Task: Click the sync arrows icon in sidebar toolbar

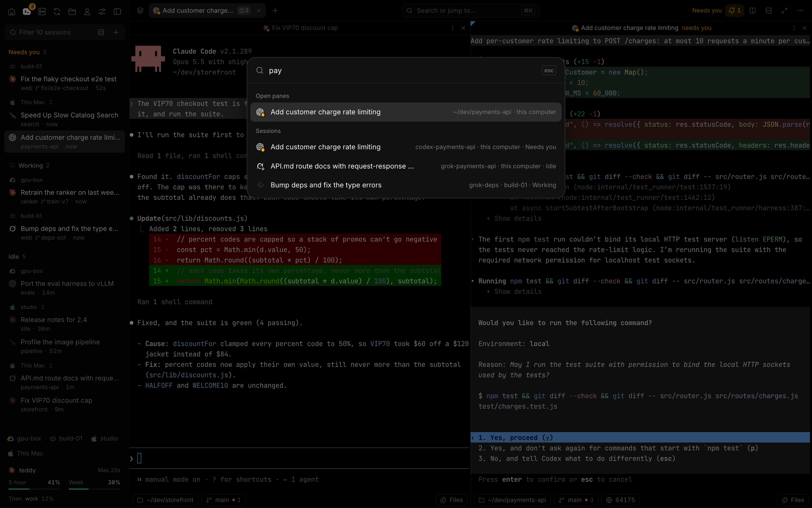Action: point(57,12)
